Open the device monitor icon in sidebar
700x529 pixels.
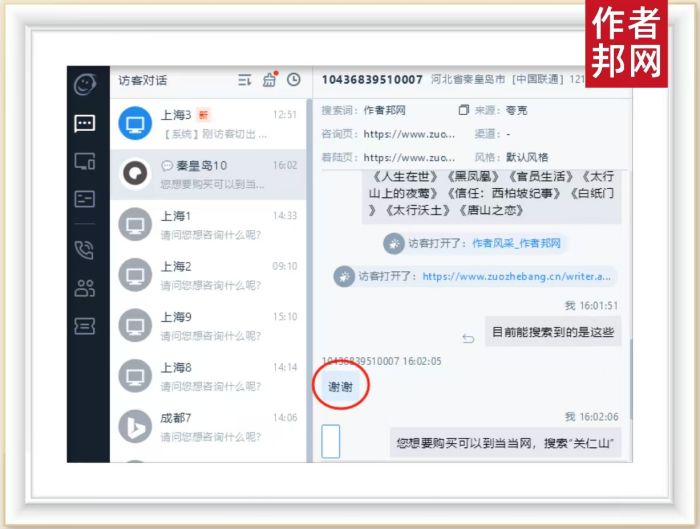(x=85, y=161)
